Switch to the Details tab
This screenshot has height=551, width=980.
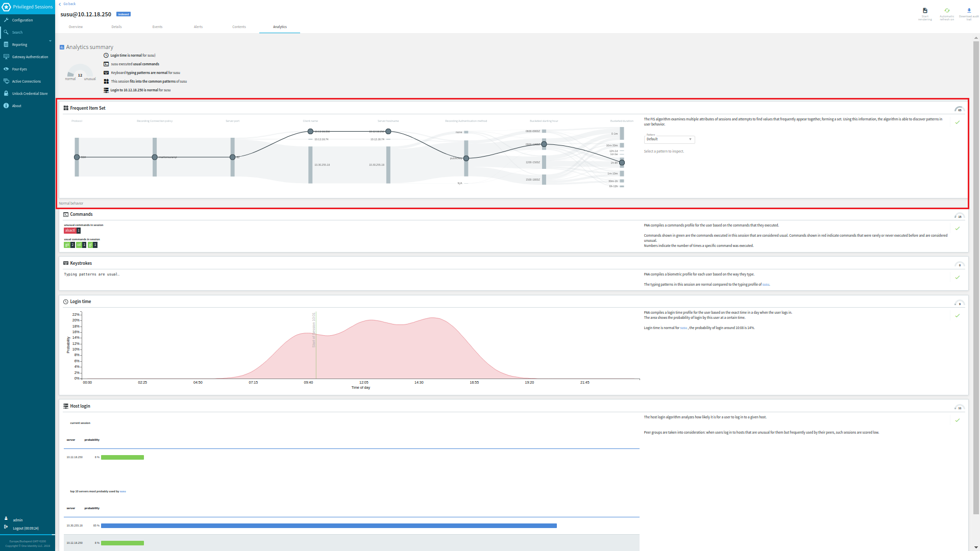(x=116, y=27)
